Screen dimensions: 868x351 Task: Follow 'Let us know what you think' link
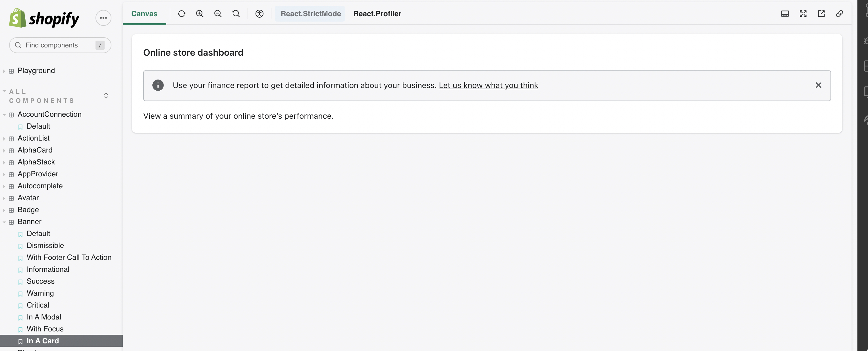488,85
